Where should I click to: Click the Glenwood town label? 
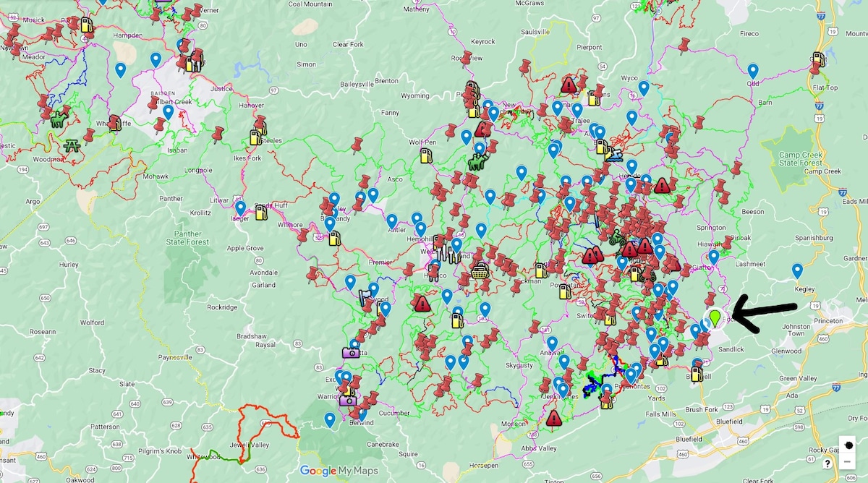tap(785, 351)
